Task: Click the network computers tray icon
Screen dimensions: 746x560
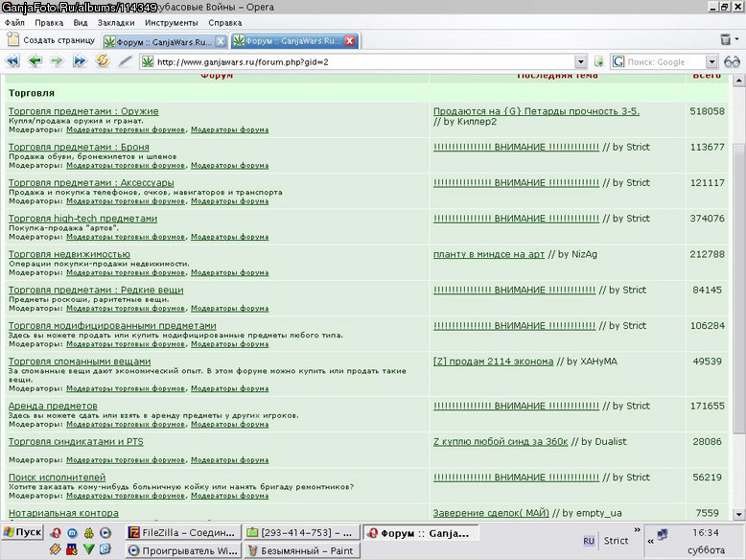Action: [662, 535]
